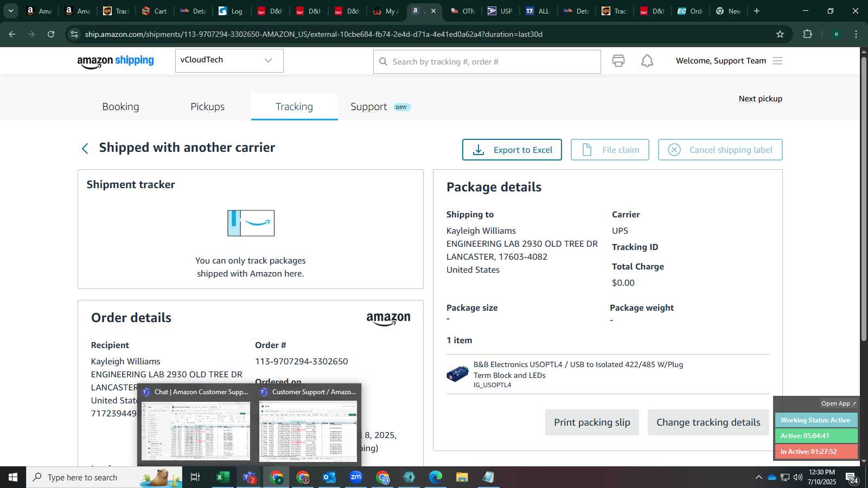Open File Explorer from taskbar
Image resolution: width=868 pixels, height=488 pixels.
(462, 477)
